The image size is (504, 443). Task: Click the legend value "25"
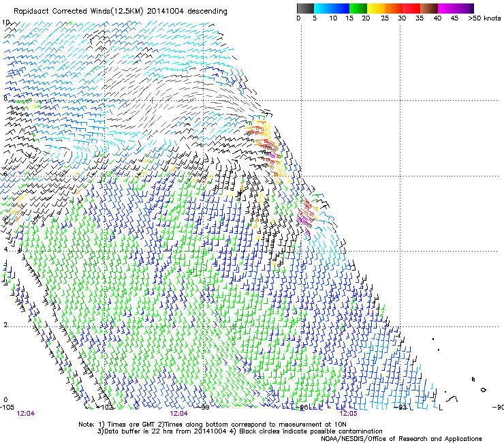pos(384,18)
